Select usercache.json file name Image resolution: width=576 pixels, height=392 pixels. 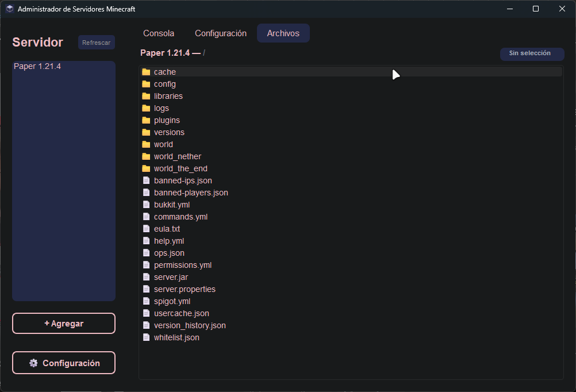tap(182, 313)
